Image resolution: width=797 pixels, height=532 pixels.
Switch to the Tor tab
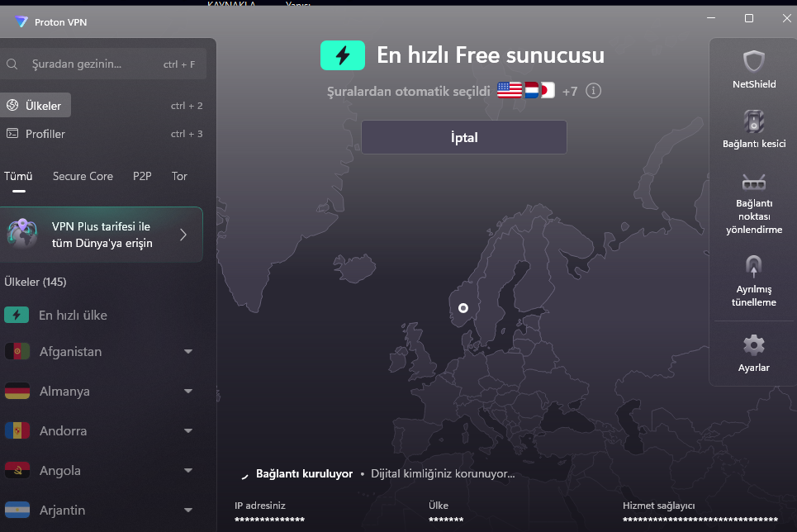click(x=179, y=176)
